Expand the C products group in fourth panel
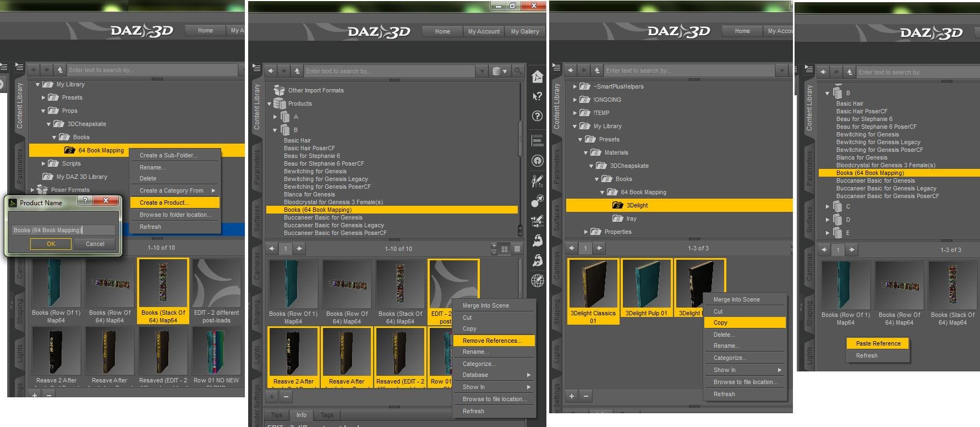The height and width of the screenshot is (427, 980). [x=828, y=206]
